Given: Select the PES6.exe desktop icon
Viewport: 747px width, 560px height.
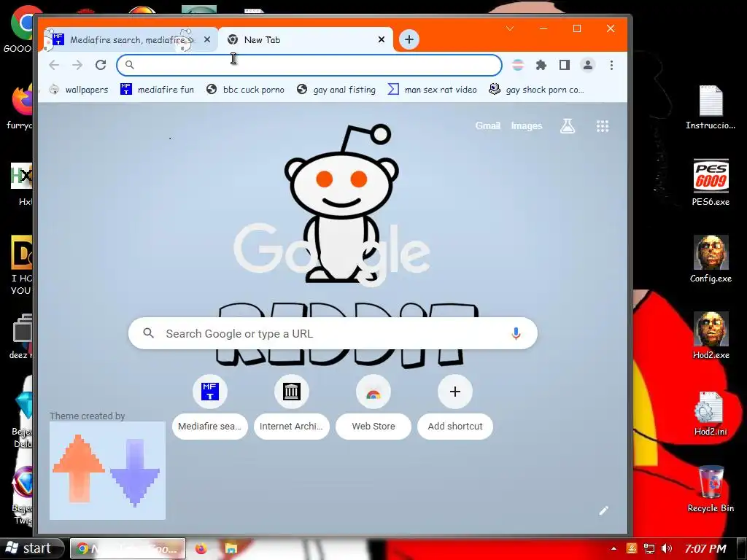Looking at the screenshot, I should (711, 182).
